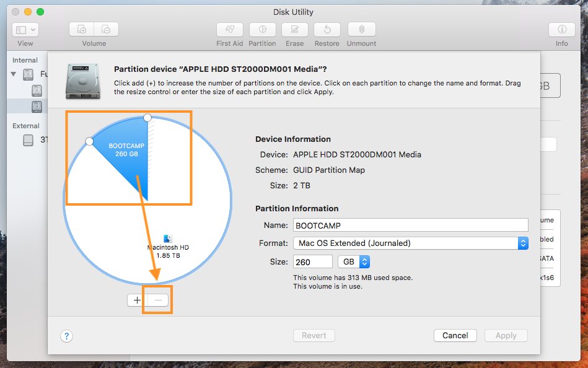
Task: Click the "APPLE HDD ST2000DM001 Media" device value
Action: (x=357, y=154)
